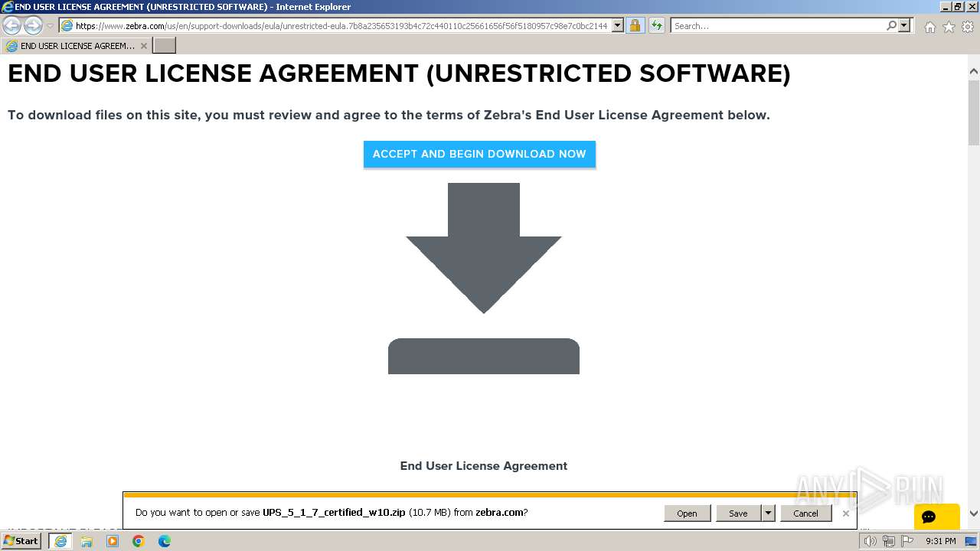Click the network tray icon

click(x=888, y=541)
